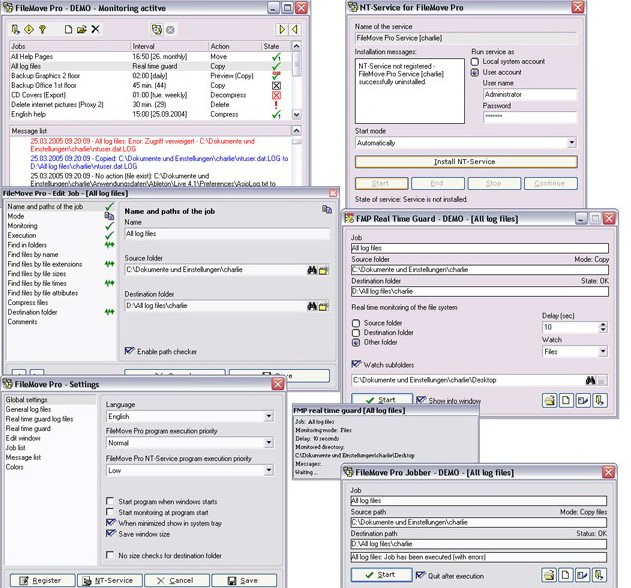Click Install NT-Service button

466,162
